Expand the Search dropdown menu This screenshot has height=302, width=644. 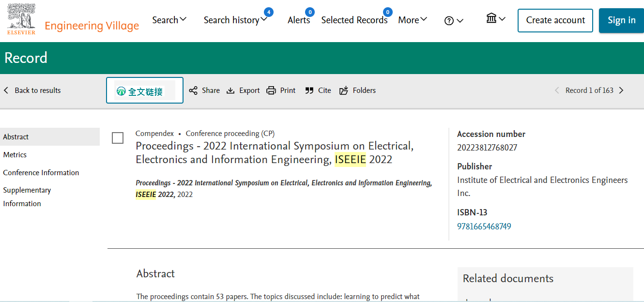(169, 20)
